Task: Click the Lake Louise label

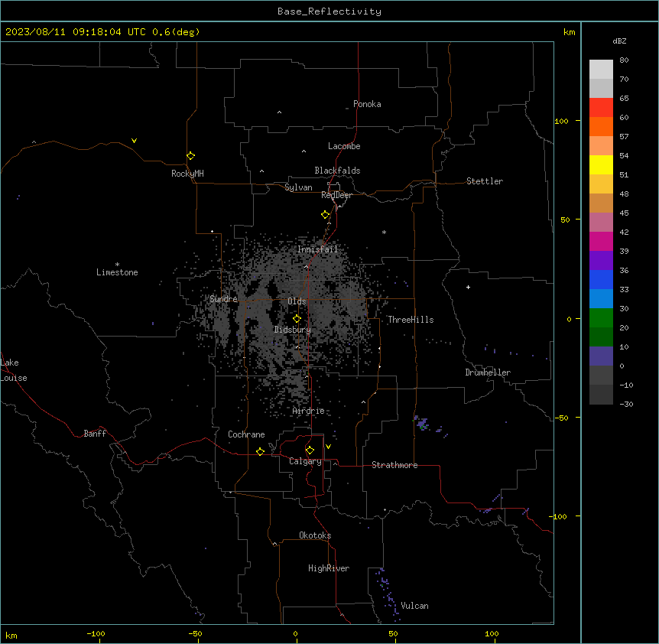Action: click(14, 370)
